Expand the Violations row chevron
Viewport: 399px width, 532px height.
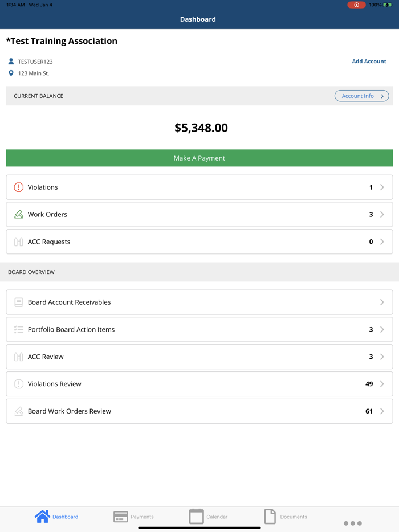382,187
